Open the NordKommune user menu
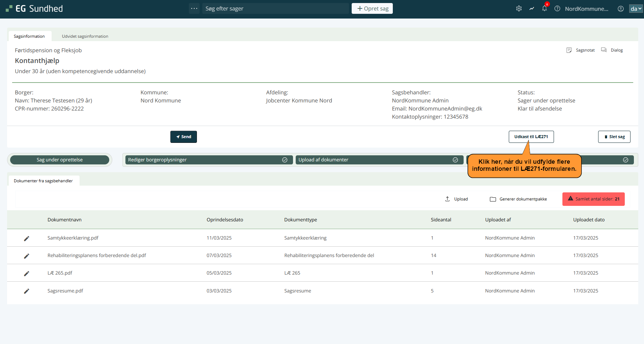Screen dimensions: 644x344 586,9
